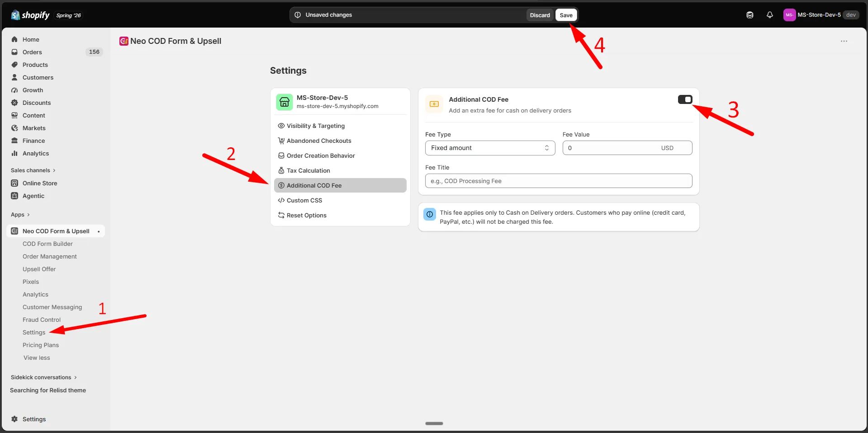Save the unsaved changes
868x433 pixels.
(x=566, y=15)
